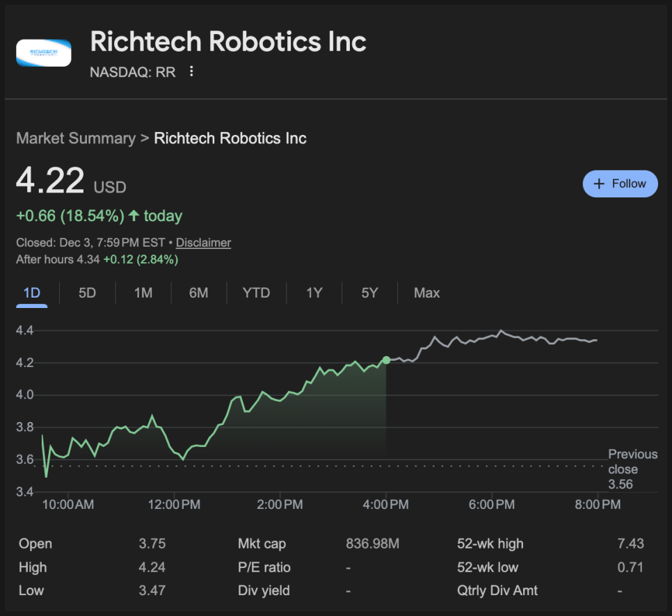Select the 1D time range tab
Image resolution: width=672 pixels, height=616 pixels.
[x=32, y=293]
